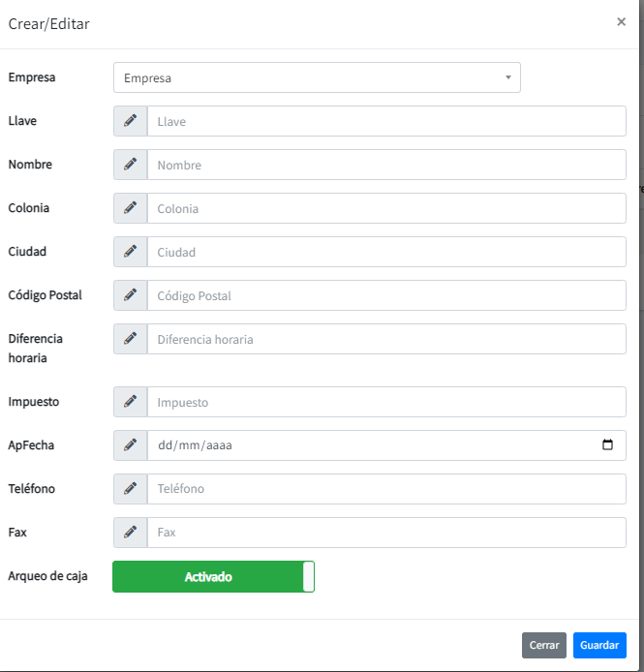Close the Crear/Editar dialog with X
644x672 pixels.
622,22
